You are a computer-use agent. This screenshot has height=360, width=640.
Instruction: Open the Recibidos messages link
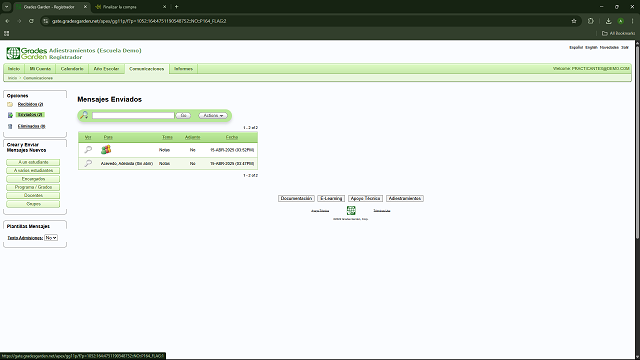tap(31, 104)
